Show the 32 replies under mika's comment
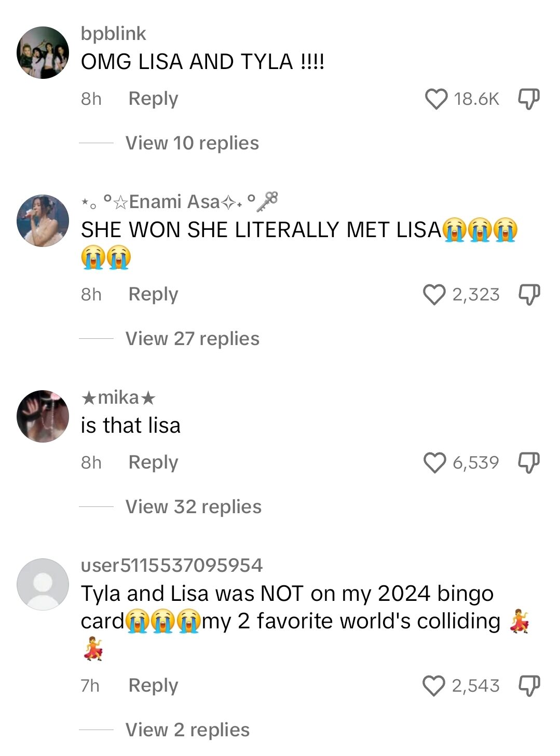Image resolution: width=560 pixels, height=756 pixels. tap(193, 506)
